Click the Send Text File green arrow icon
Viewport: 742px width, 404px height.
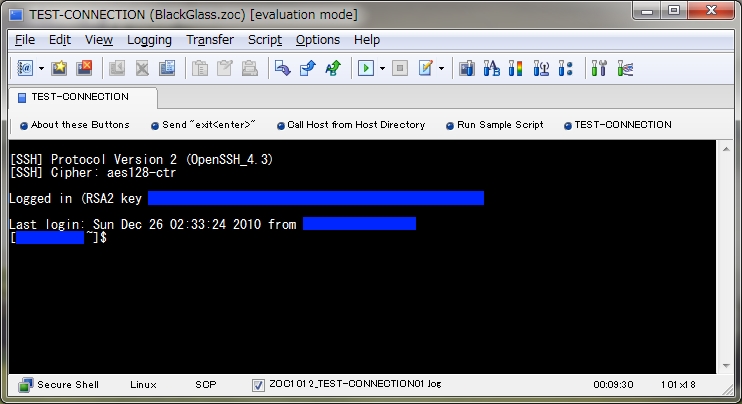(x=333, y=69)
